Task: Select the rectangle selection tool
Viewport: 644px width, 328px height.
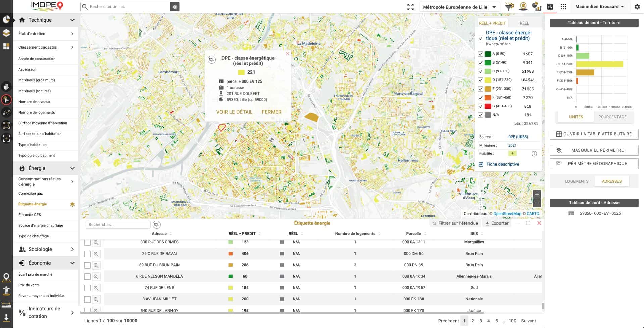Action: 6,125
